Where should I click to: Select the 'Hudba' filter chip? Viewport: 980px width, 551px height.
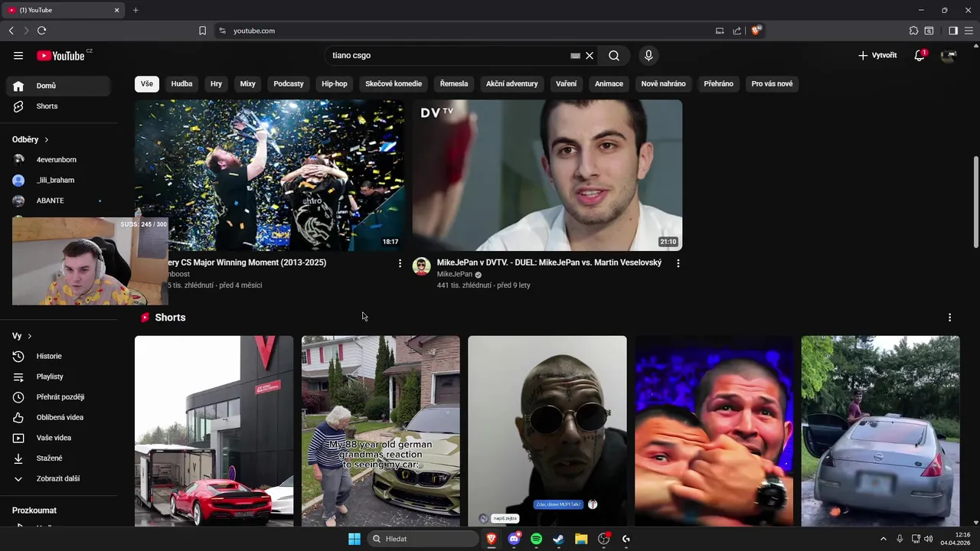pyautogui.click(x=181, y=83)
